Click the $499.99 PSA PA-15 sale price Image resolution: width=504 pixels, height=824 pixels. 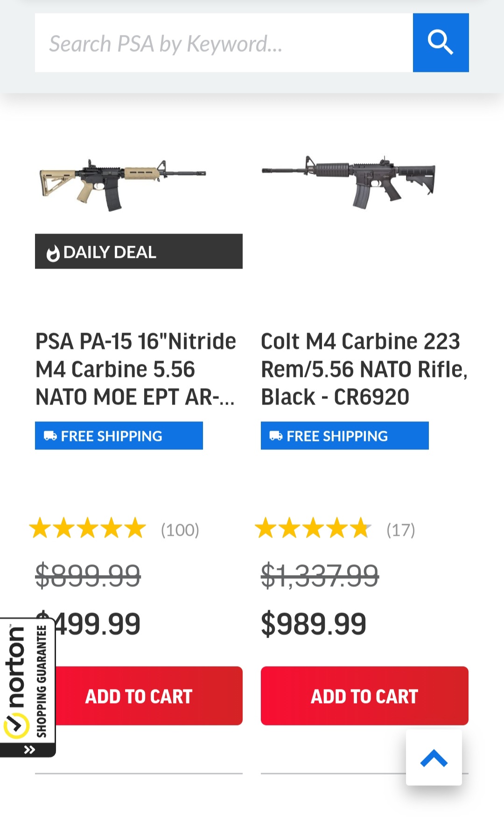pyautogui.click(x=98, y=624)
